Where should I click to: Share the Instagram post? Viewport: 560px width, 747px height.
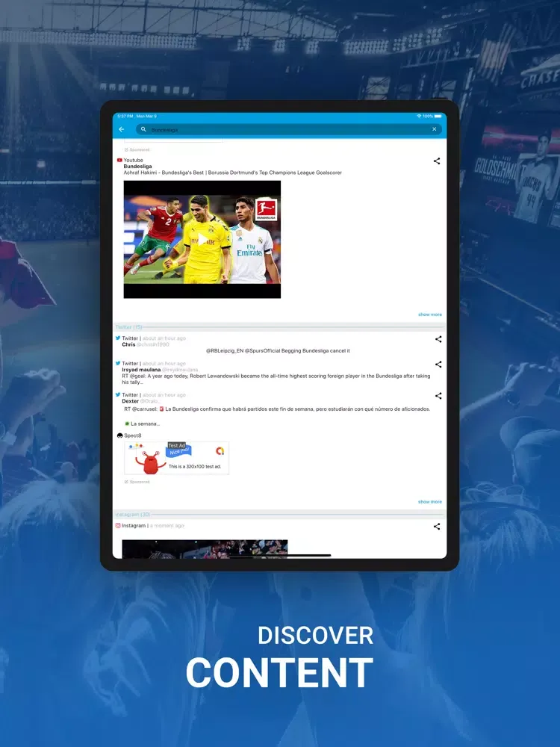pos(437,527)
